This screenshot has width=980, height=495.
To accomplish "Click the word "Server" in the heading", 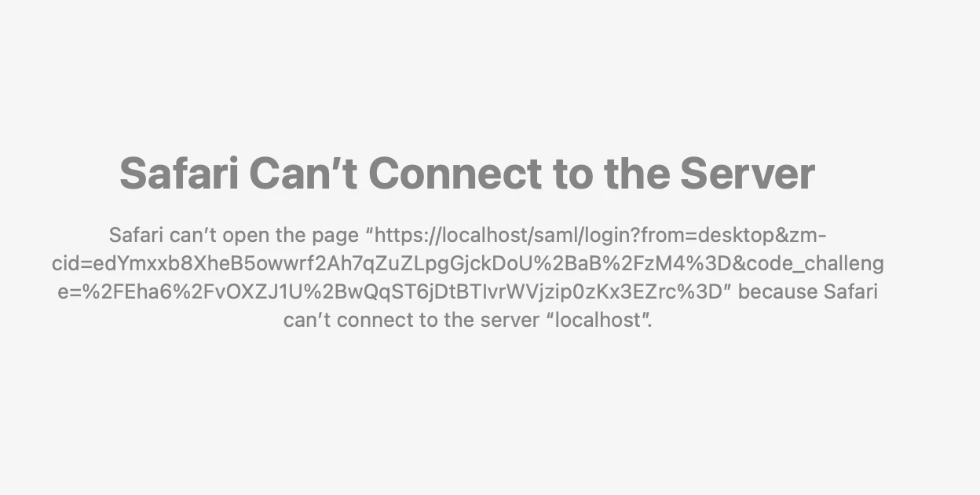I will click(748, 174).
